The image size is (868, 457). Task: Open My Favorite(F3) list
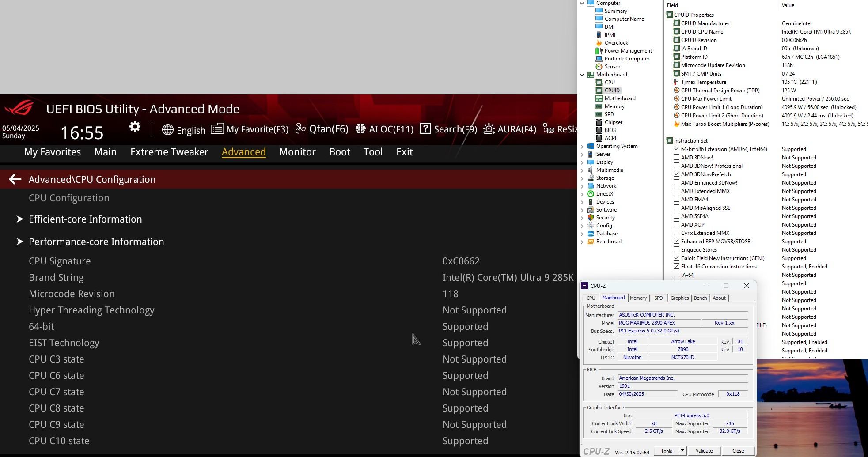point(250,129)
